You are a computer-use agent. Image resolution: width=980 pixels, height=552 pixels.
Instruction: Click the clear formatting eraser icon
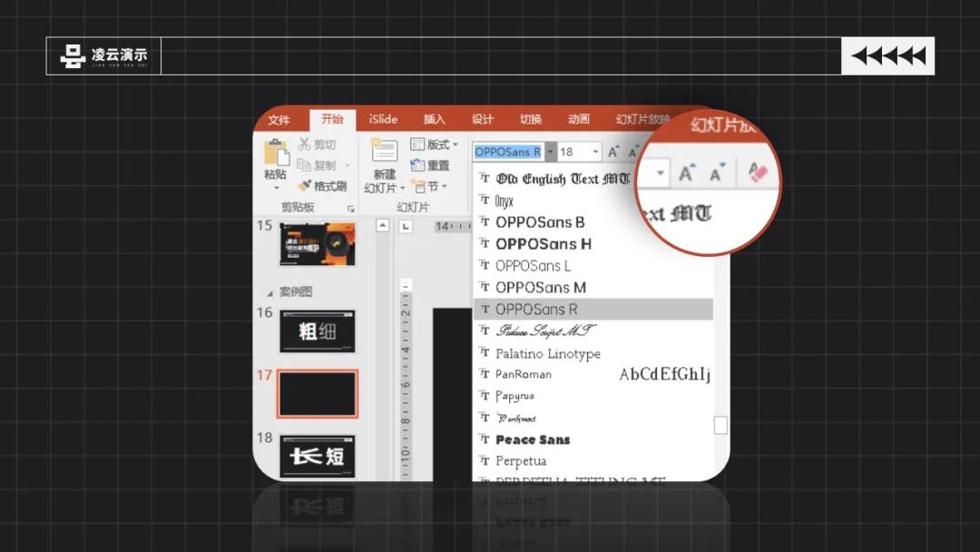[758, 172]
